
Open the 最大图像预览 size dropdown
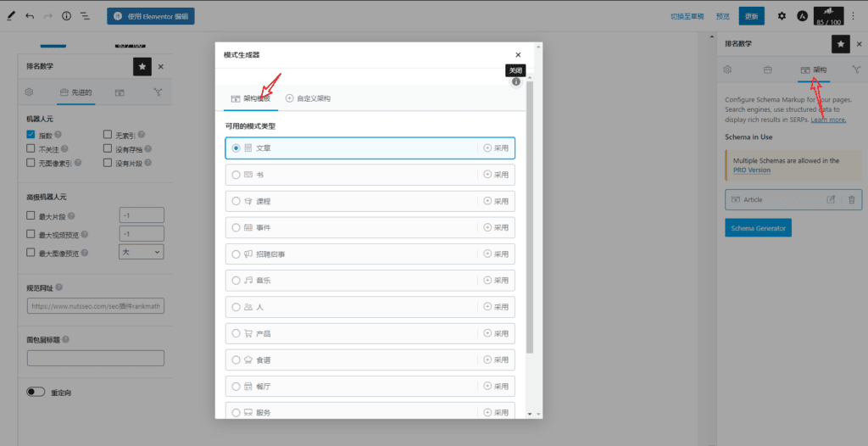coord(142,252)
